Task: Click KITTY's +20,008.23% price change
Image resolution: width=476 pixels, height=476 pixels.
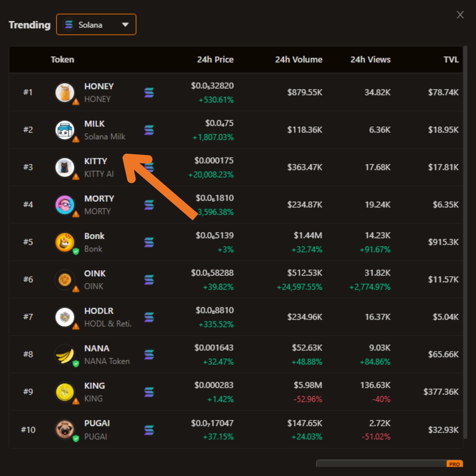Action: coord(211,175)
